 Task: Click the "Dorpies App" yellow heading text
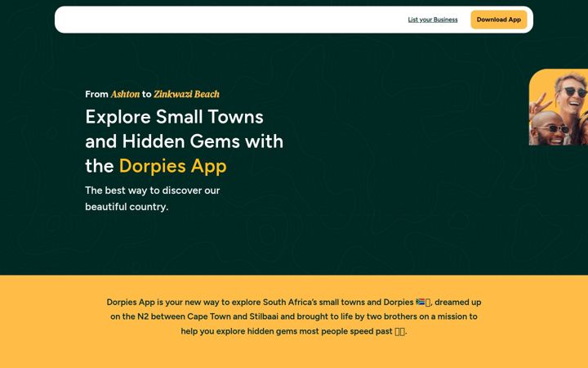click(x=173, y=166)
